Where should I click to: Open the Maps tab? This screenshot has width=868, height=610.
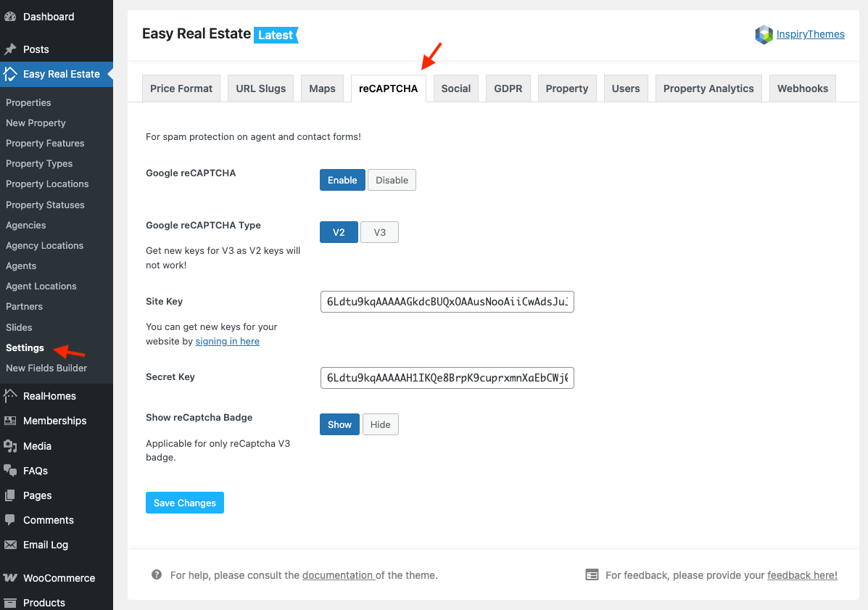322,88
